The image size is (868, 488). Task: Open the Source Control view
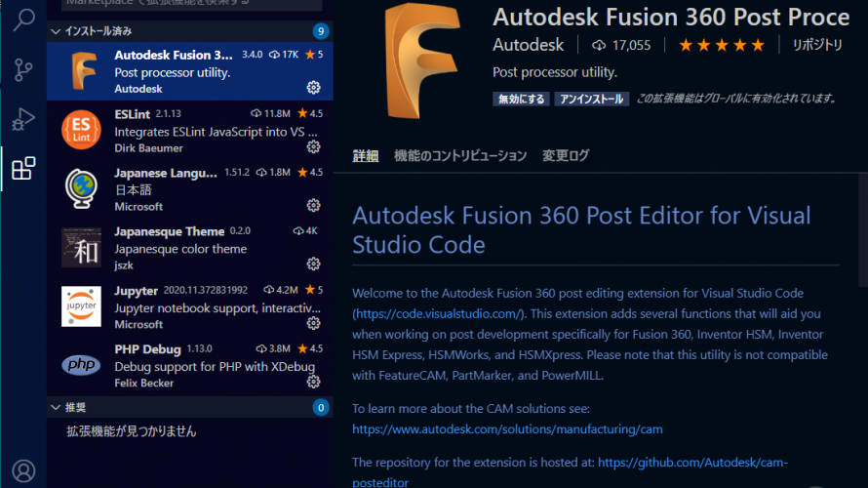pyautogui.click(x=23, y=70)
